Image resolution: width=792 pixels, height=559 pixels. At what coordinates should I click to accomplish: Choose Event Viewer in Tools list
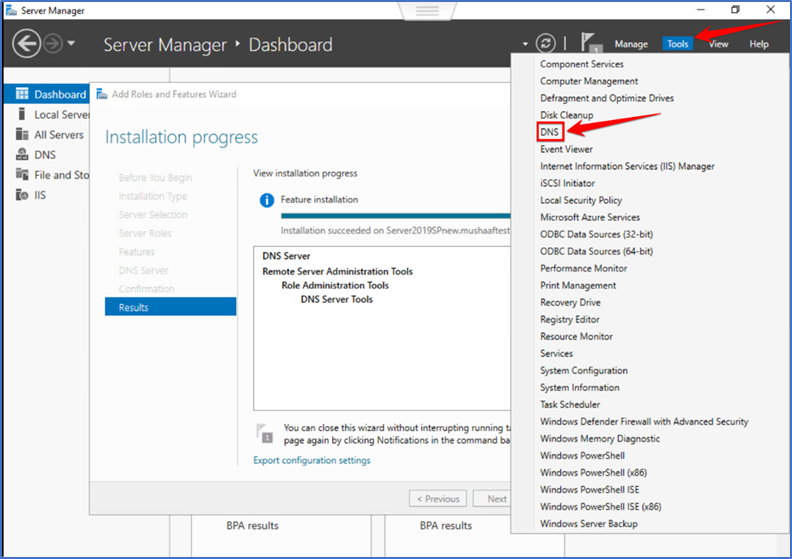pyautogui.click(x=566, y=149)
